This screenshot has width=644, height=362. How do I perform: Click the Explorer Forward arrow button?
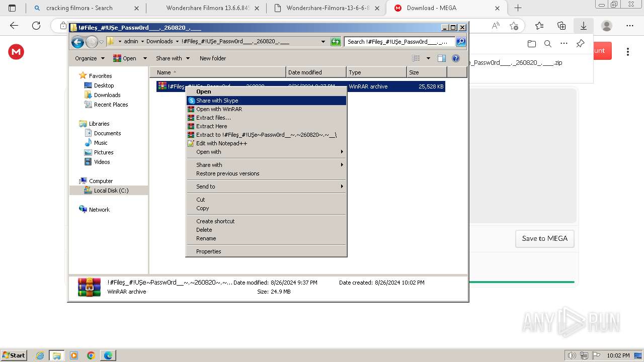(92, 42)
